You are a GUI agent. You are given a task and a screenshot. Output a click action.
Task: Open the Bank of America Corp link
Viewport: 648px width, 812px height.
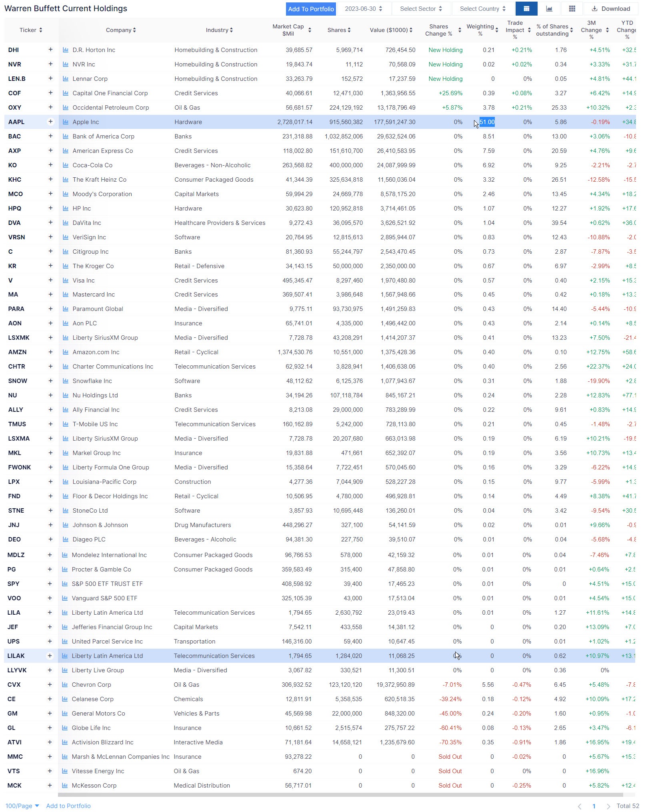click(x=104, y=136)
